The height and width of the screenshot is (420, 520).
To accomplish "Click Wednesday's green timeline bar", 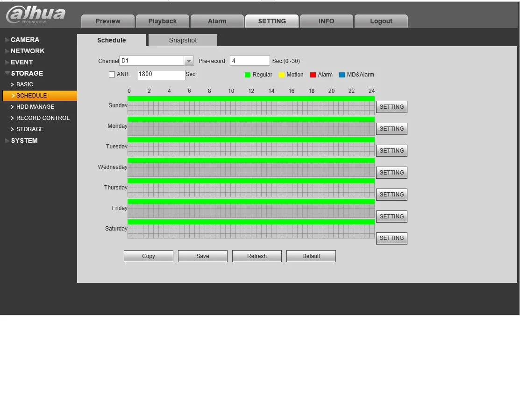I will 251,161.
